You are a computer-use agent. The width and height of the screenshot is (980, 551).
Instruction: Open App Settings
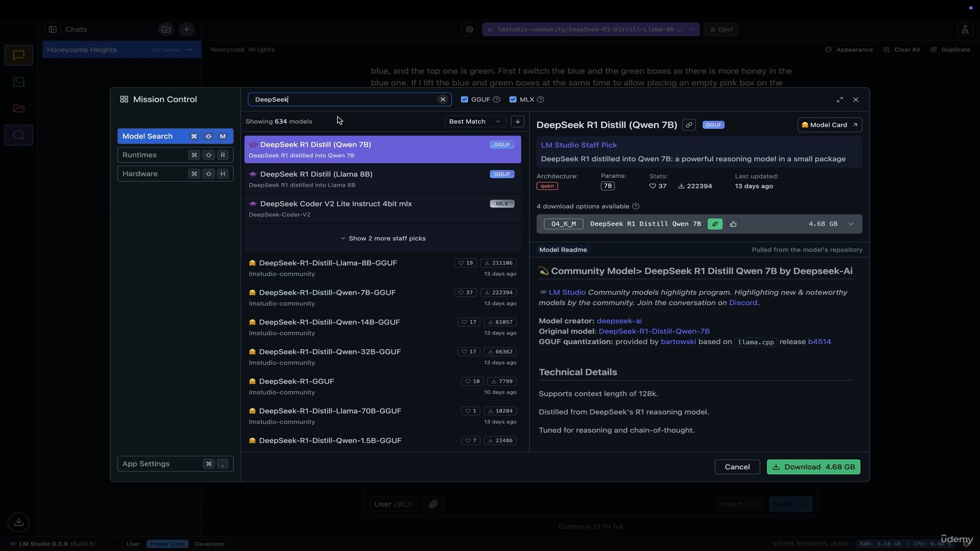tap(175, 464)
